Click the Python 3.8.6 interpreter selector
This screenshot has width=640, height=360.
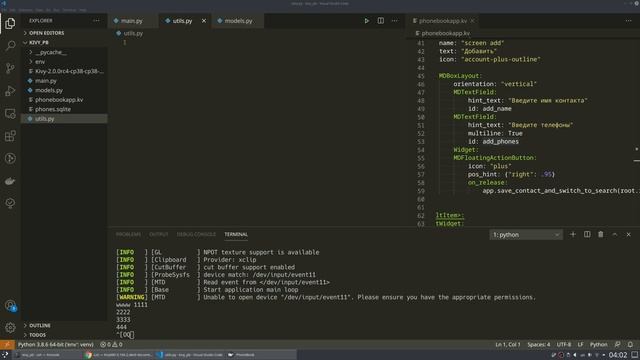pyautogui.click(x=56, y=344)
